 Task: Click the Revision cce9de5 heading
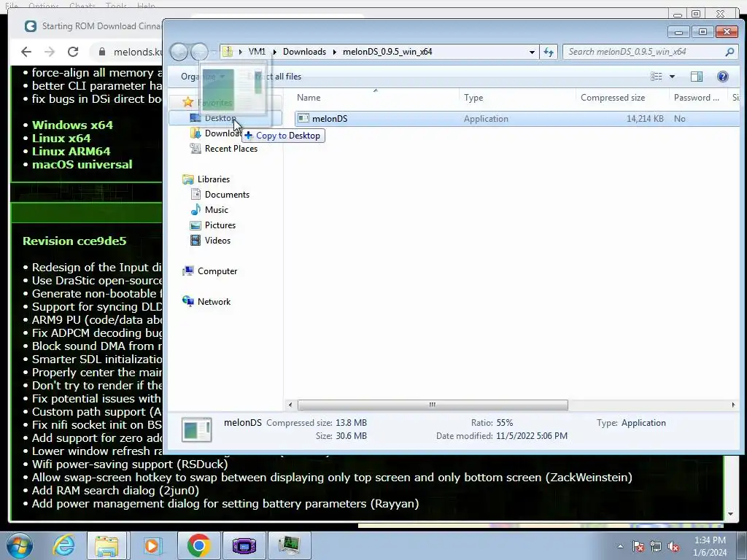tap(74, 241)
